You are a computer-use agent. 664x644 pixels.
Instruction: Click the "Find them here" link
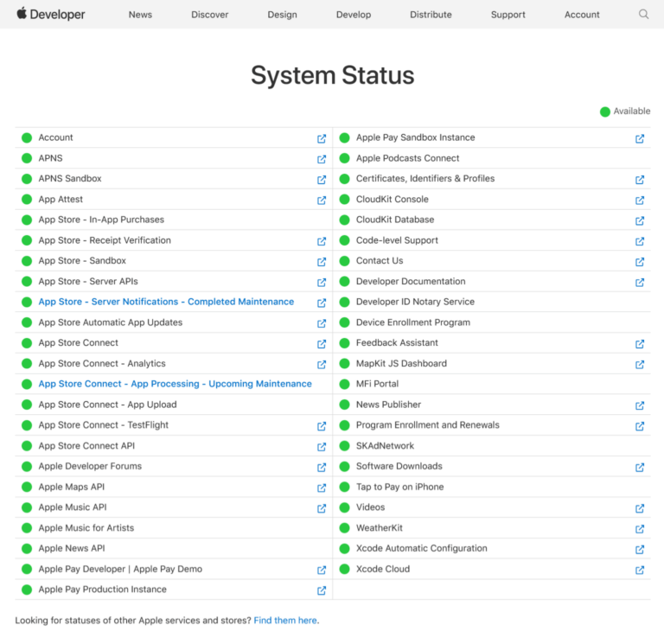pyautogui.click(x=284, y=621)
